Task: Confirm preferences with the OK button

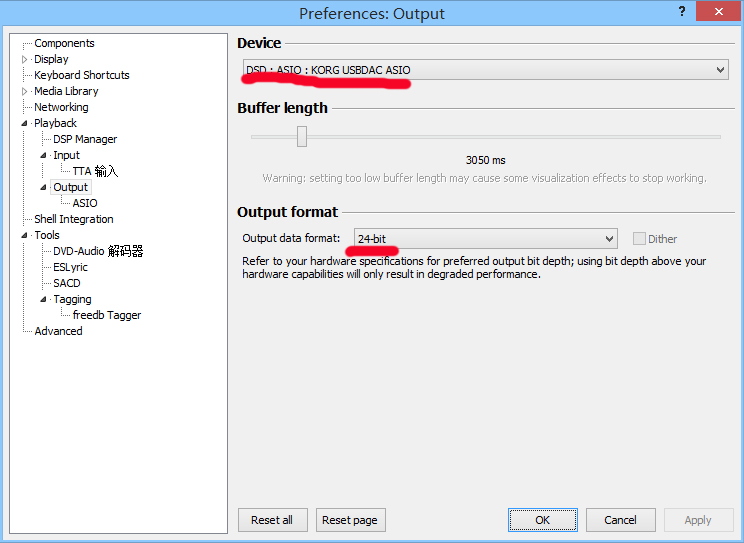Action: click(x=542, y=520)
